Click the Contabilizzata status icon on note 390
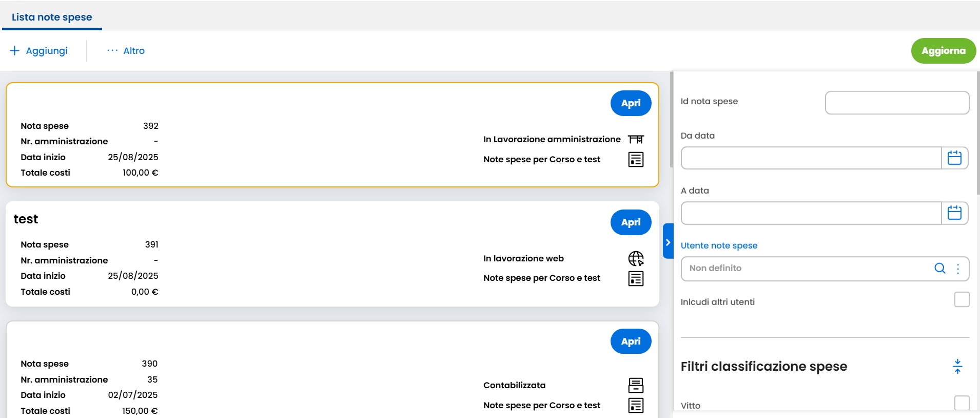This screenshot has height=418, width=980. tap(636, 385)
